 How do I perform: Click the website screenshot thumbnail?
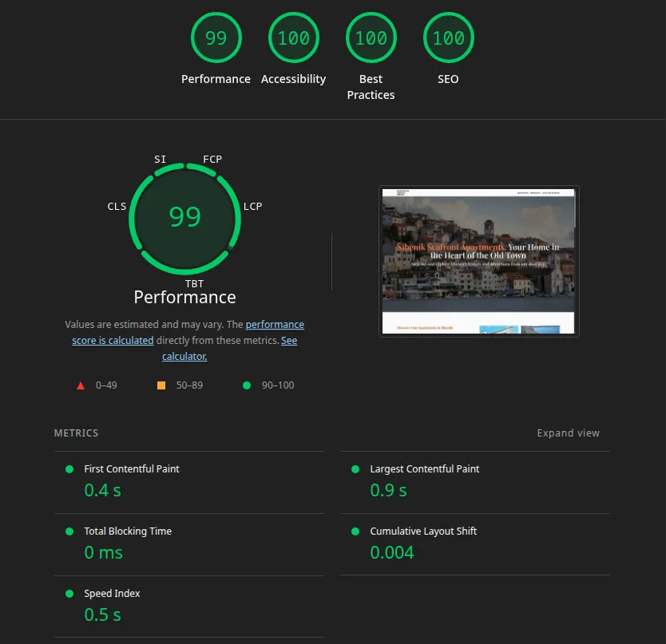(x=478, y=261)
